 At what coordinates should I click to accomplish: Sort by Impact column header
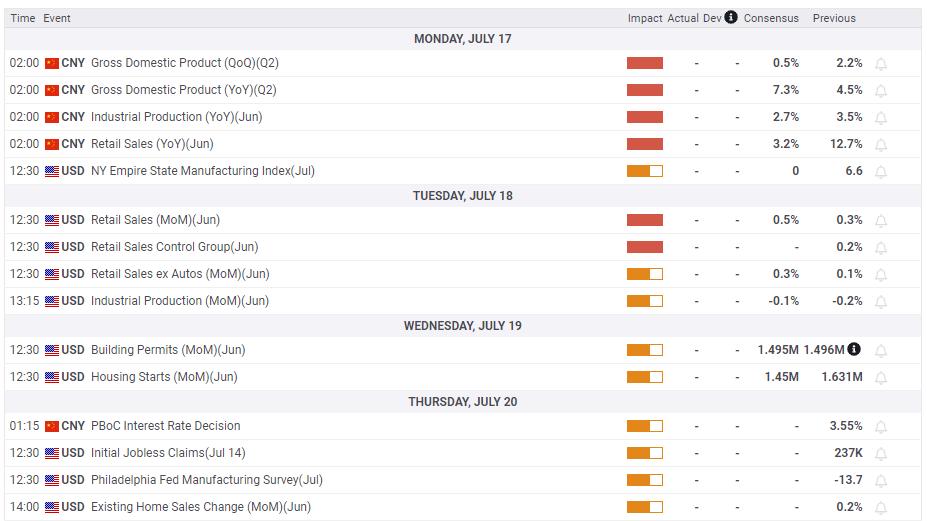coord(645,18)
